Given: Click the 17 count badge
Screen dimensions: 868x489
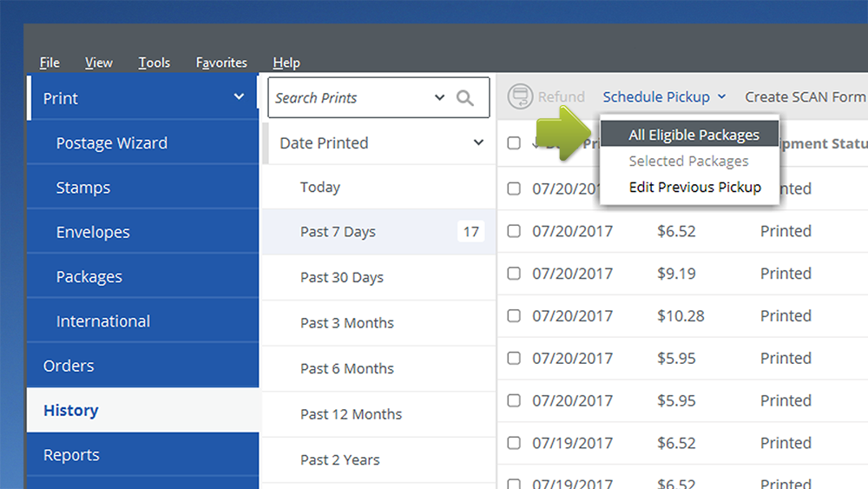Looking at the screenshot, I should (x=471, y=232).
